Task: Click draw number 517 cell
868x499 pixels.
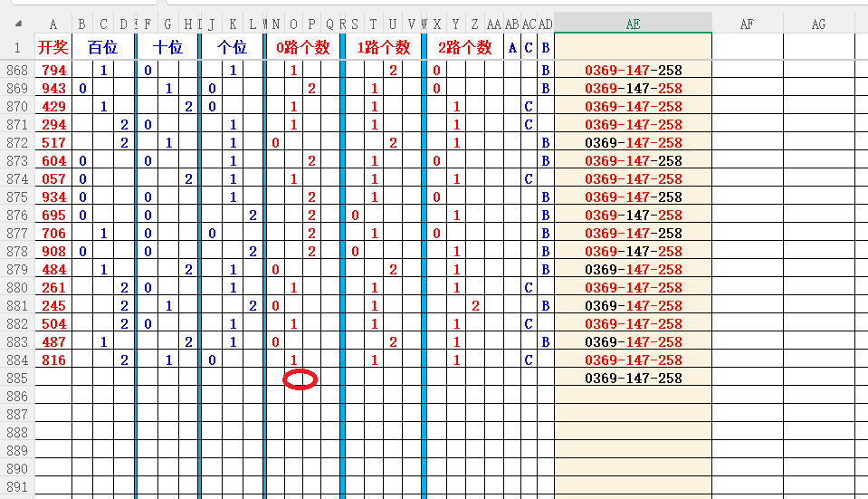Action: (x=53, y=143)
